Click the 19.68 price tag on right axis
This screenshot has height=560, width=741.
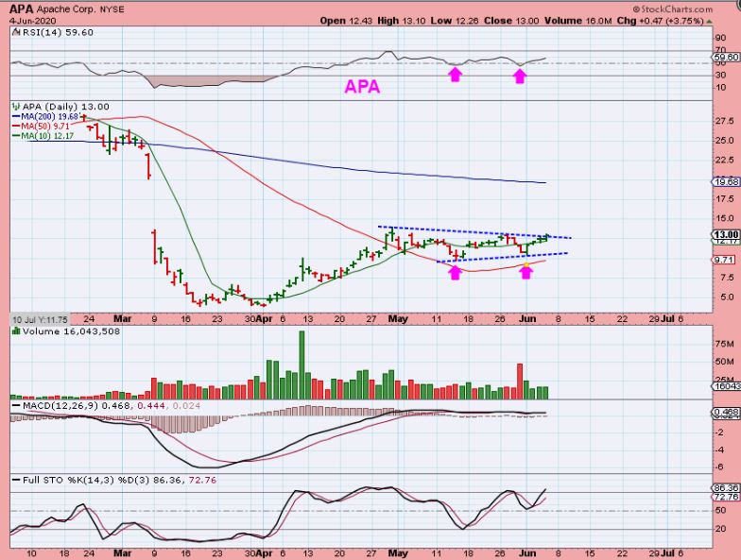(726, 181)
